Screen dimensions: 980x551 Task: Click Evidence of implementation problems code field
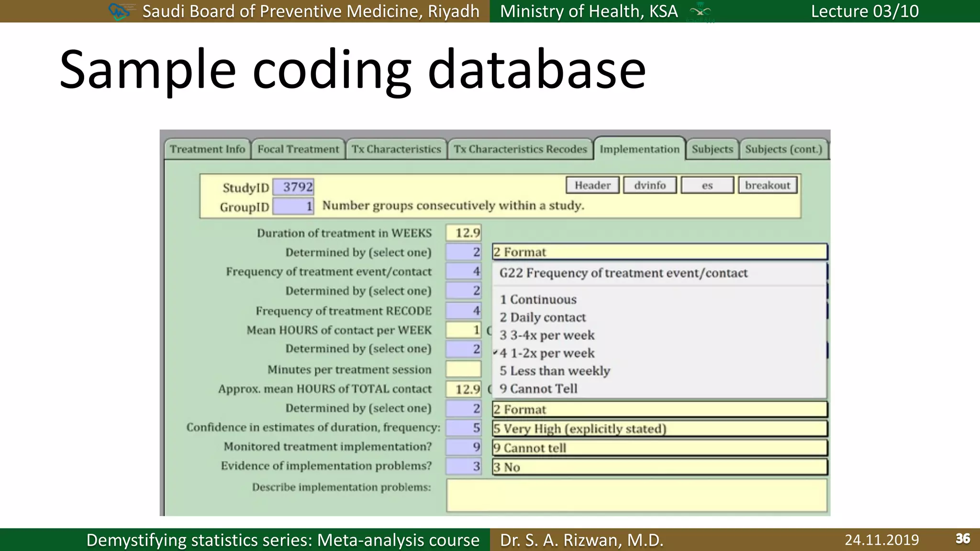(463, 466)
